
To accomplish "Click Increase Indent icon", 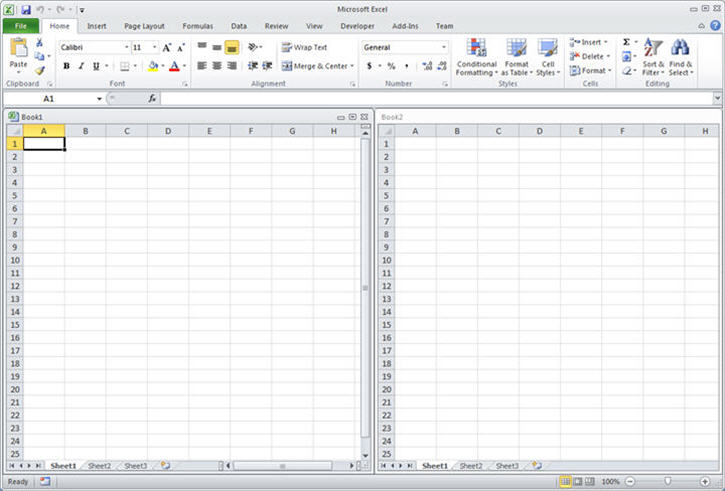I will 267,66.
